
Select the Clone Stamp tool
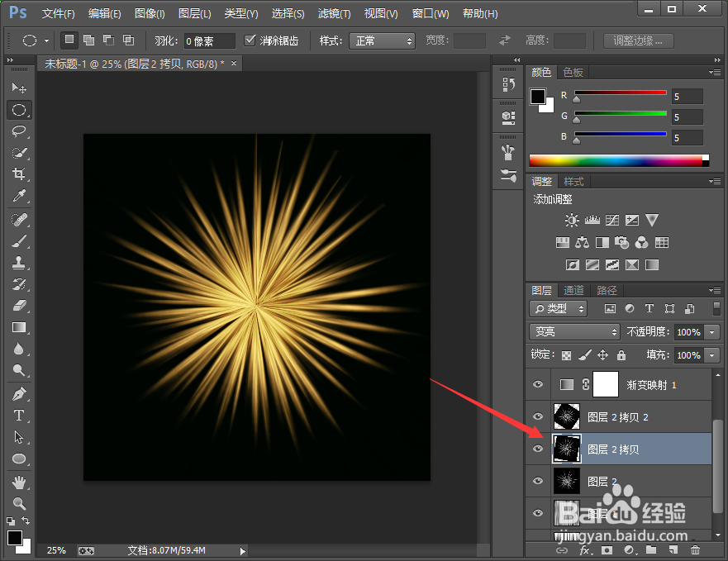click(x=18, y=263)
